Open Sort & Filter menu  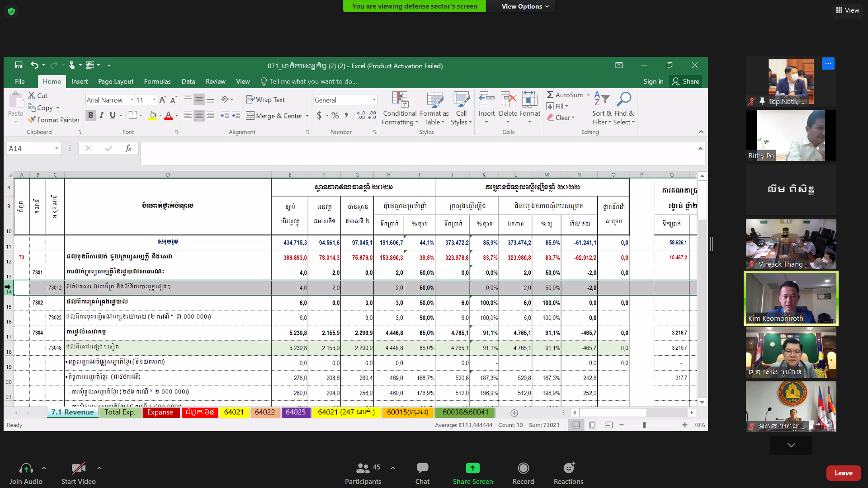602,108
